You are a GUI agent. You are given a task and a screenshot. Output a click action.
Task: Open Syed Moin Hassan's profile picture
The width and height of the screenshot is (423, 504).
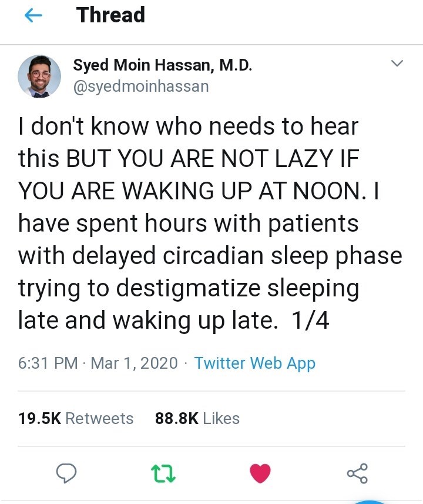point(39,76)
